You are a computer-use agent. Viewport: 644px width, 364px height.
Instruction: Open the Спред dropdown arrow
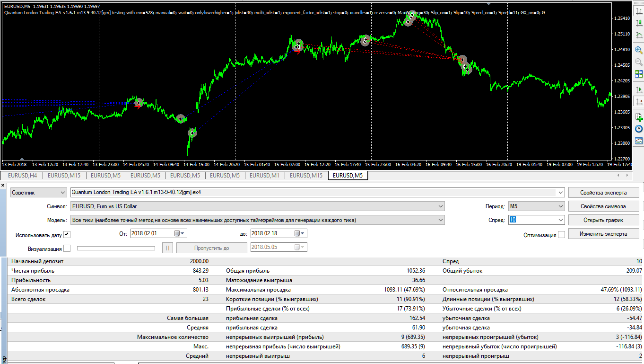click(x=561, y=220)
